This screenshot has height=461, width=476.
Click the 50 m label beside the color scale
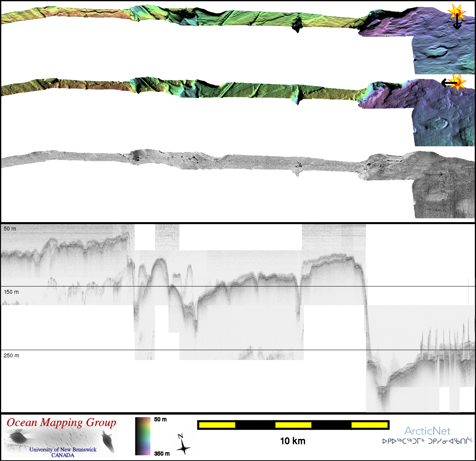point(160,419)
